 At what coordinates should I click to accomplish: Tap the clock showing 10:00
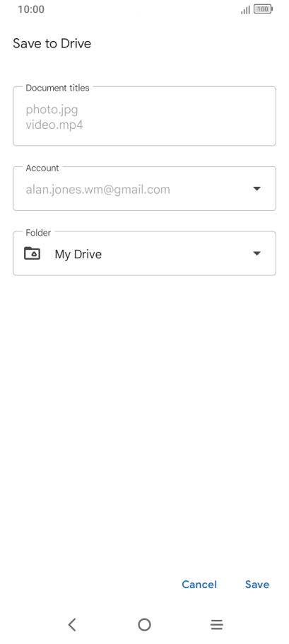(x=31, y=9)
